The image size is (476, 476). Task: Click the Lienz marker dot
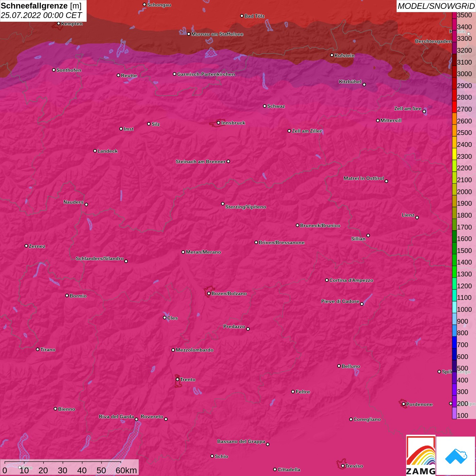417,217
